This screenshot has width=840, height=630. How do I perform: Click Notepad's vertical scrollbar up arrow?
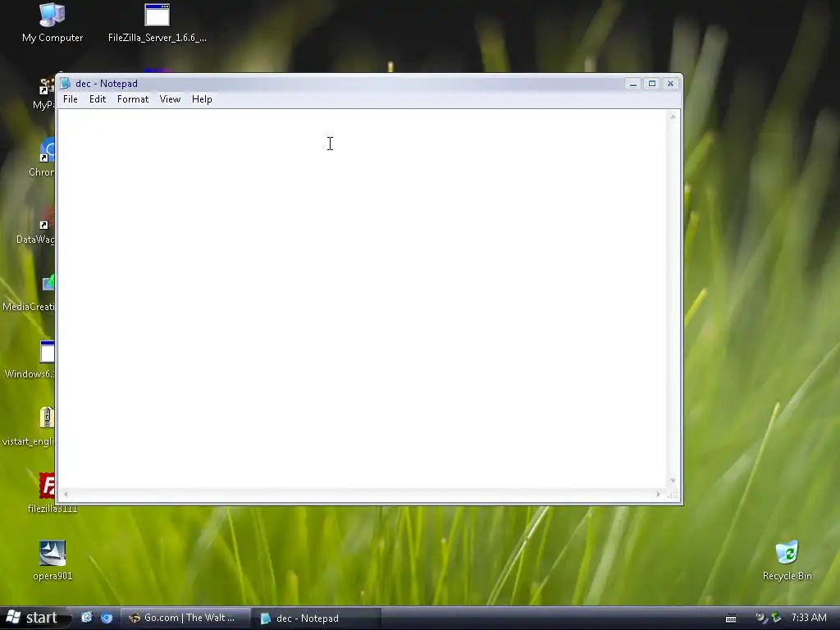click(x=673, y=116)
